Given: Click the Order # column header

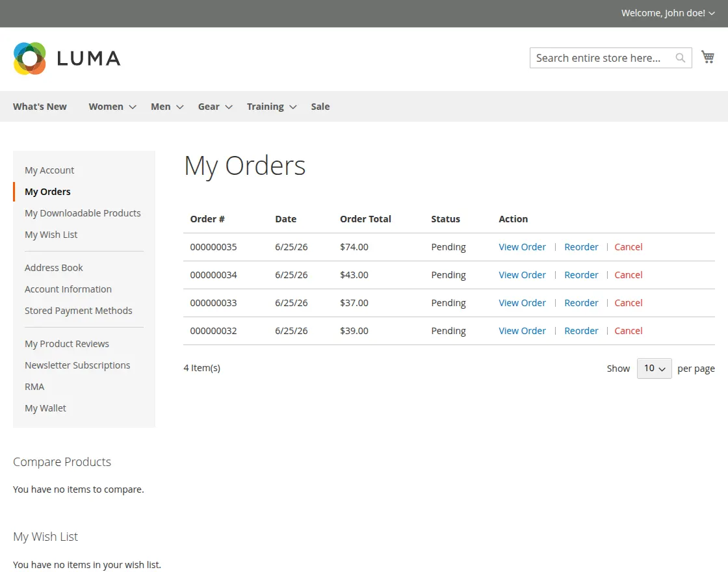Looking at the screenshot, I should point(207,219).
